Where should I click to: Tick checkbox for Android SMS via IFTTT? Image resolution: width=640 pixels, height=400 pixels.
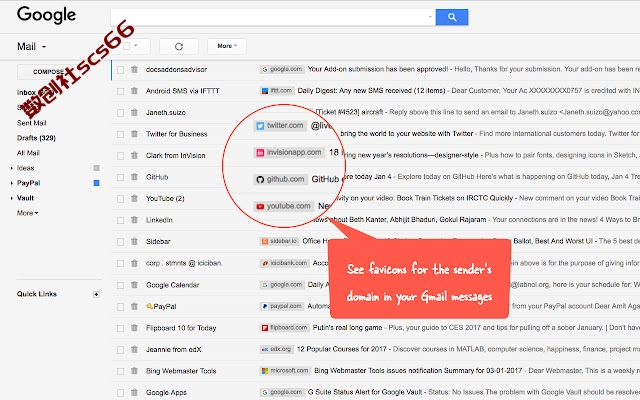(120, 91)
